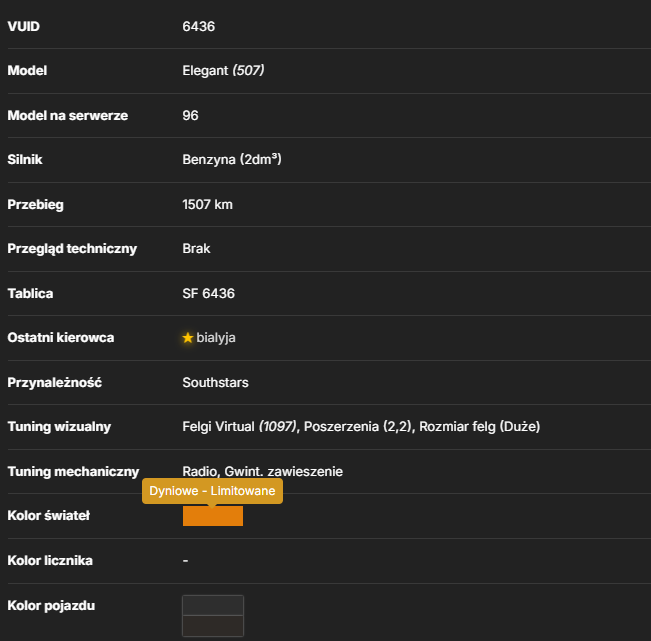Click the Tablica row label
The width and height of the screenshot is (651, 641).
click(30, 294)
